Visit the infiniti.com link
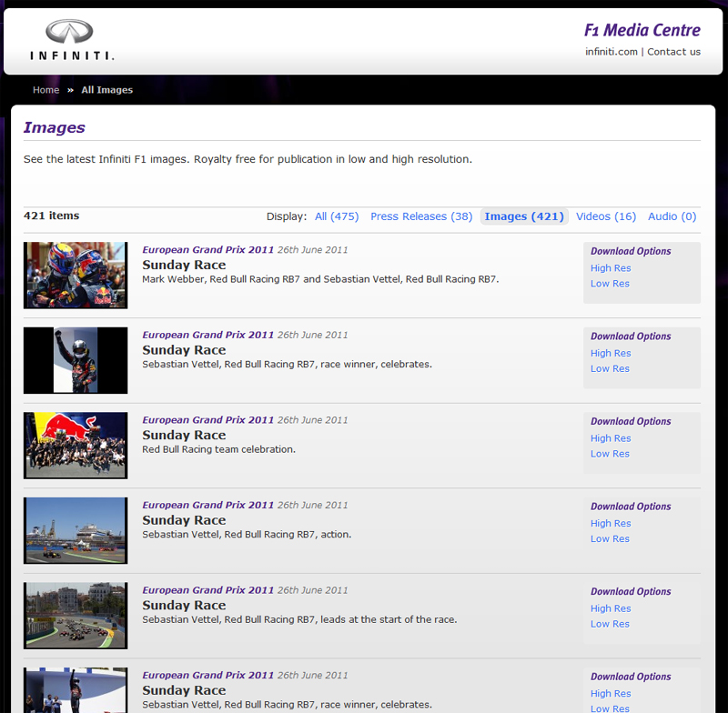728x713 pixels. click(x=611, y=52)
